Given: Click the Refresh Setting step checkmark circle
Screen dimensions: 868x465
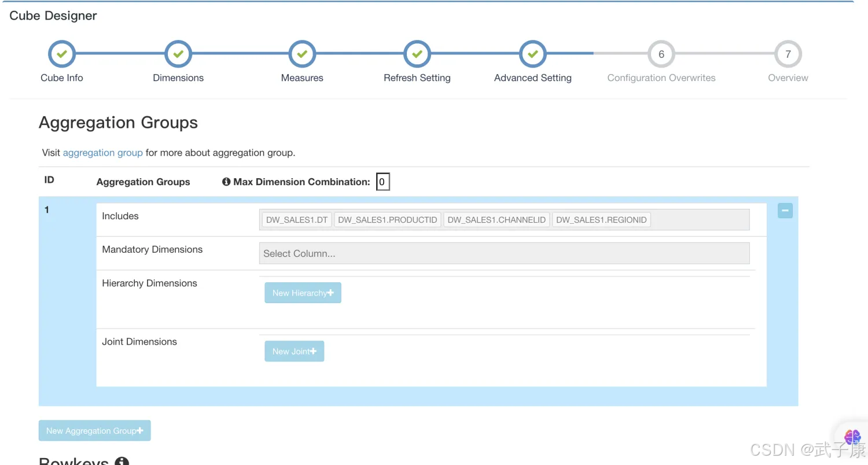Looking at the screenshot, I should click(x=417, y=54).
